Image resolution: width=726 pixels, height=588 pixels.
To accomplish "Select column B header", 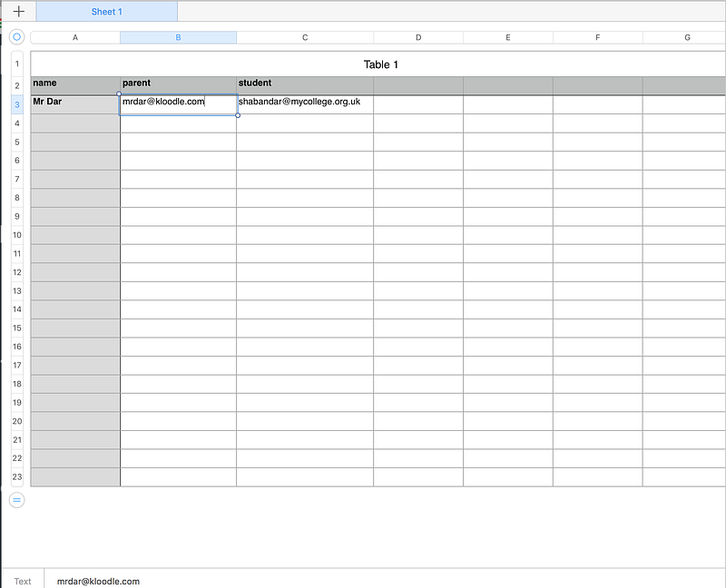I will 178,37.
